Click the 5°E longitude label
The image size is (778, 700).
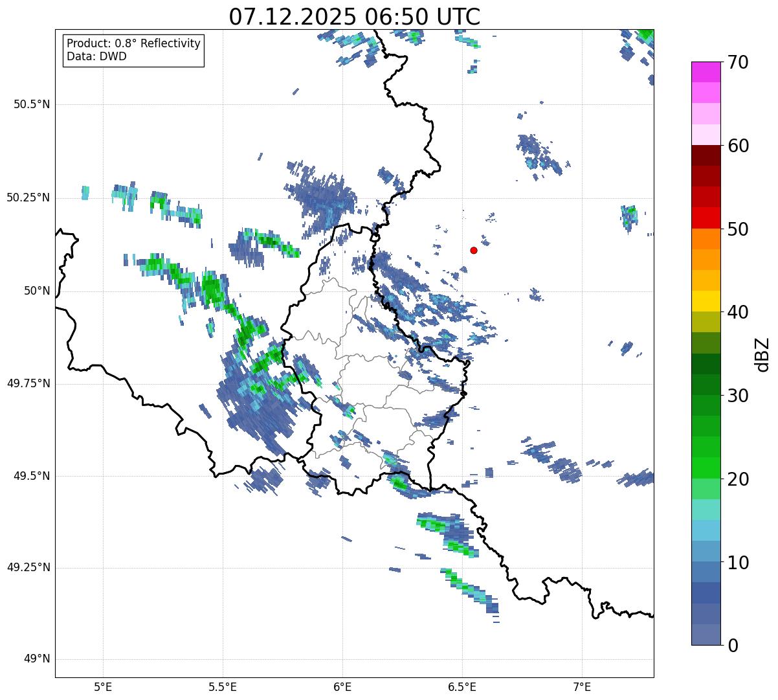[103, 686]
